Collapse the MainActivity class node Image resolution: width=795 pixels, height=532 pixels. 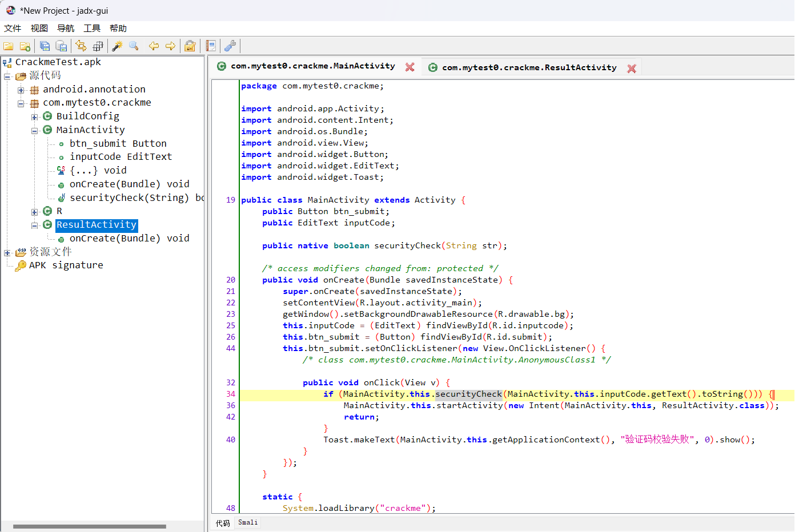point(34,131)
